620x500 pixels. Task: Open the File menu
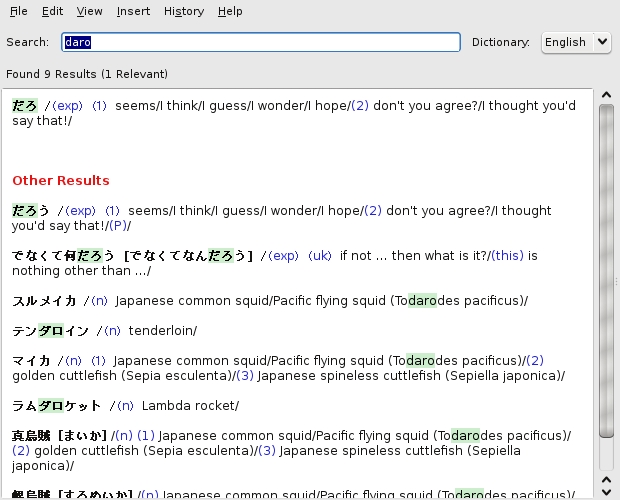[x=18, y=11]
